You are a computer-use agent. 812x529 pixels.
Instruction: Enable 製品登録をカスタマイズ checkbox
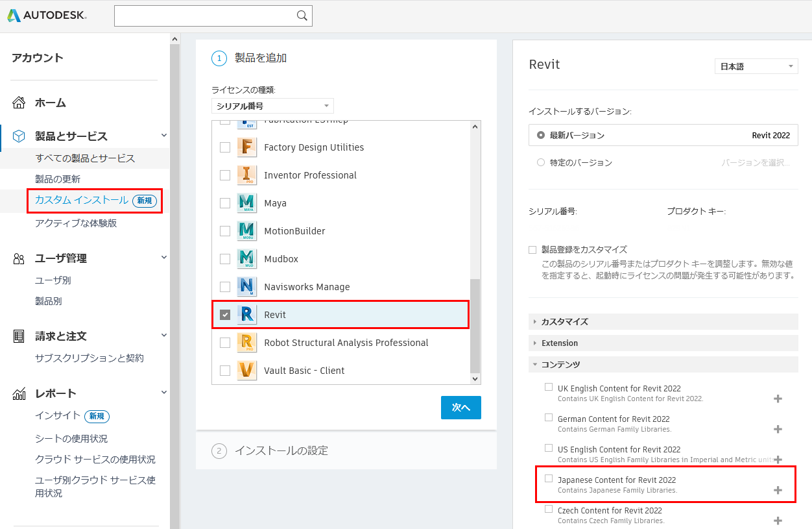click(532, 249)
